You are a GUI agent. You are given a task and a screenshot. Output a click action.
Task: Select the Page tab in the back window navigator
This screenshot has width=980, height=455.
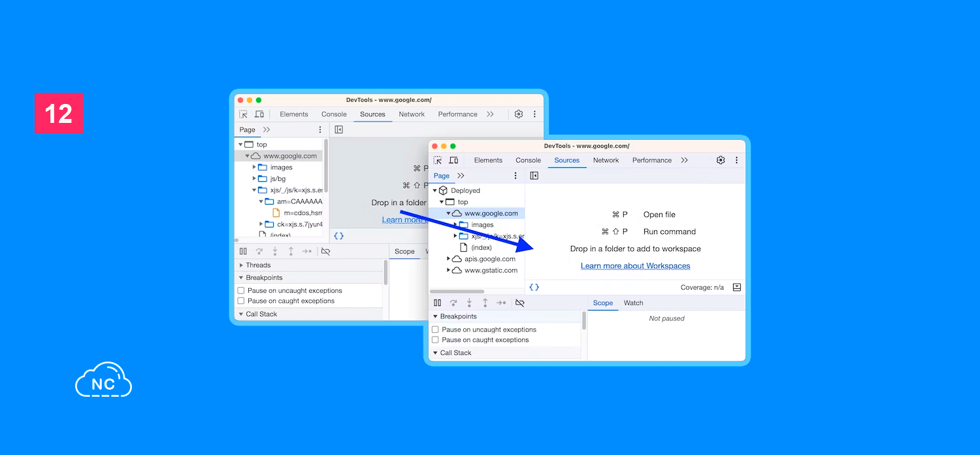[247, 129]
